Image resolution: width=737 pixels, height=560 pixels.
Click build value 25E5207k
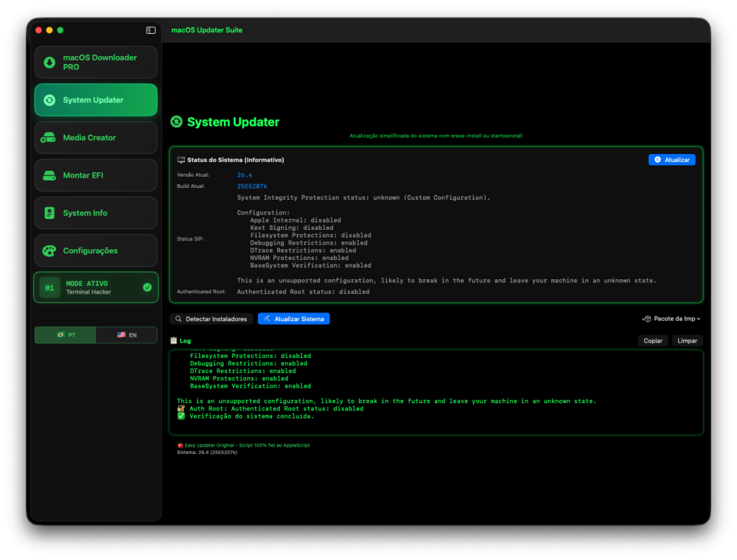tap(252, 186)
